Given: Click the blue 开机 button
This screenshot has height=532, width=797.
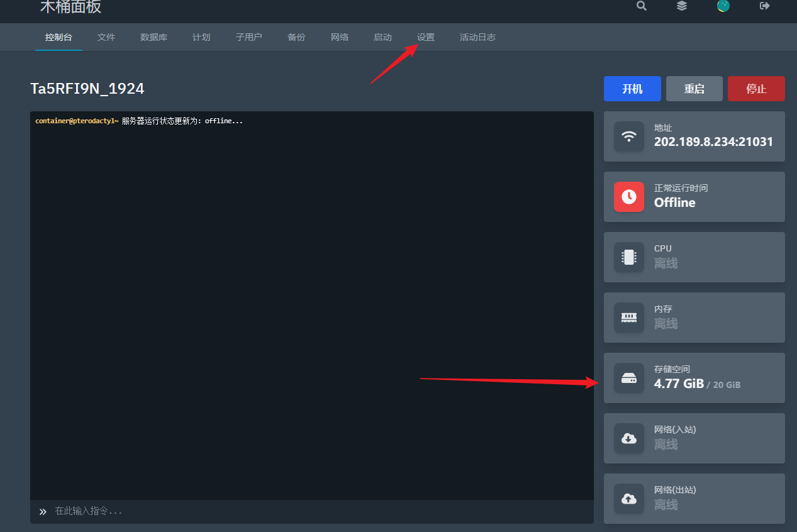Looking at the screenshot, I should (x=632, y=89).
